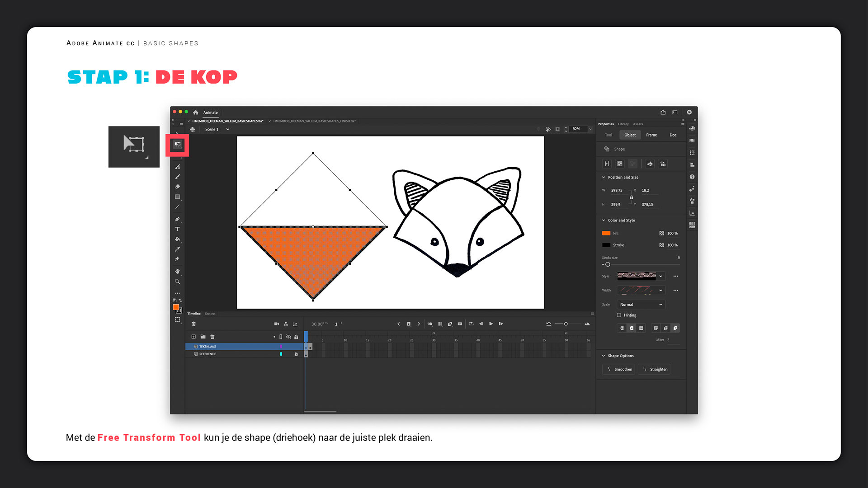Open the Library panel tab
Viewport: 868px width, 488px height.
tap(623, 124)
